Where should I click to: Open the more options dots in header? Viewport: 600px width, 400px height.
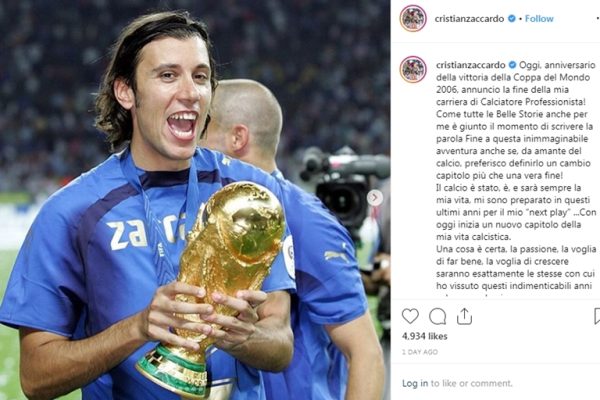click(x=598, y=18)
